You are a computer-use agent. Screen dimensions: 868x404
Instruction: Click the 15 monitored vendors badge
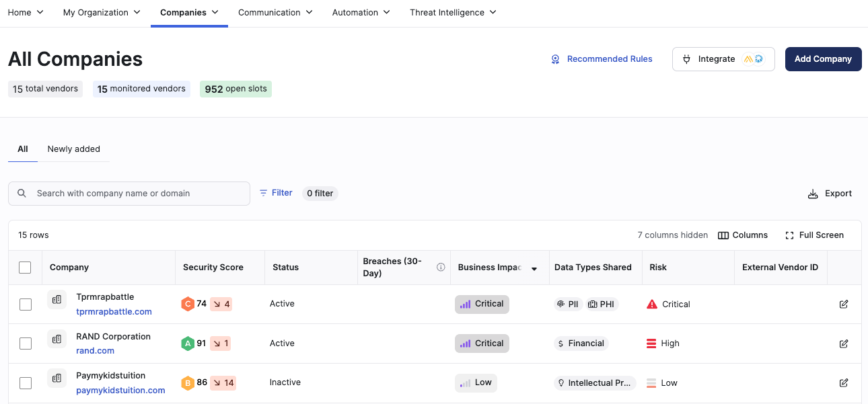[141, 89]
